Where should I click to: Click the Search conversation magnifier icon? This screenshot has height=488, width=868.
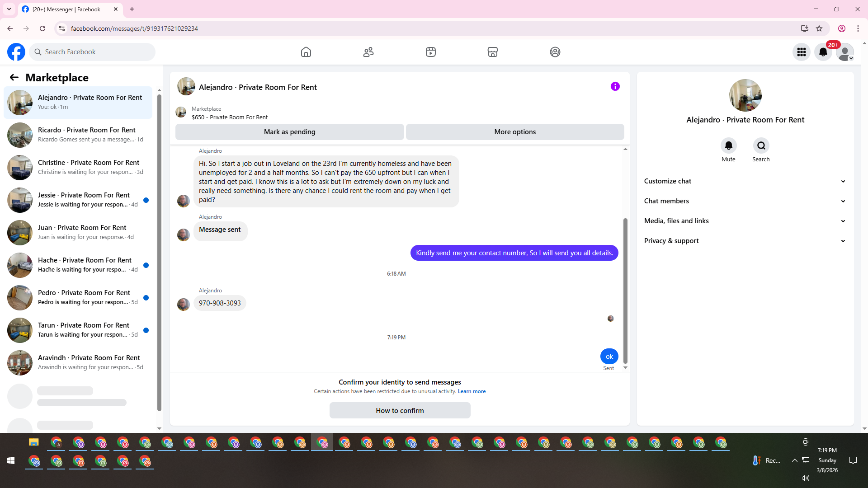[x=761, y=145]
